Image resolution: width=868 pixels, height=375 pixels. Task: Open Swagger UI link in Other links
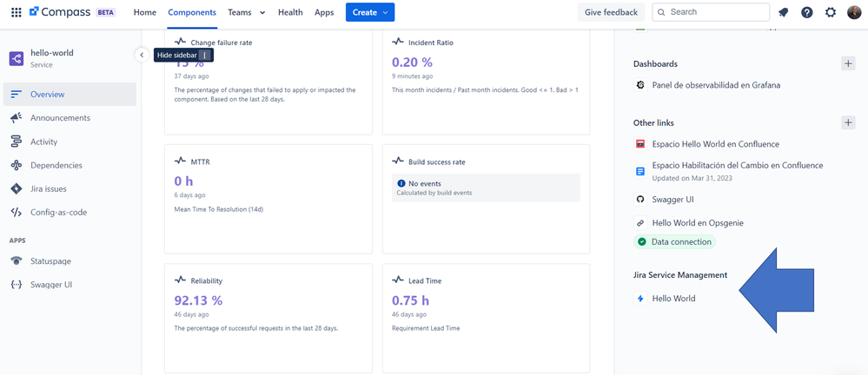[673, 200]
